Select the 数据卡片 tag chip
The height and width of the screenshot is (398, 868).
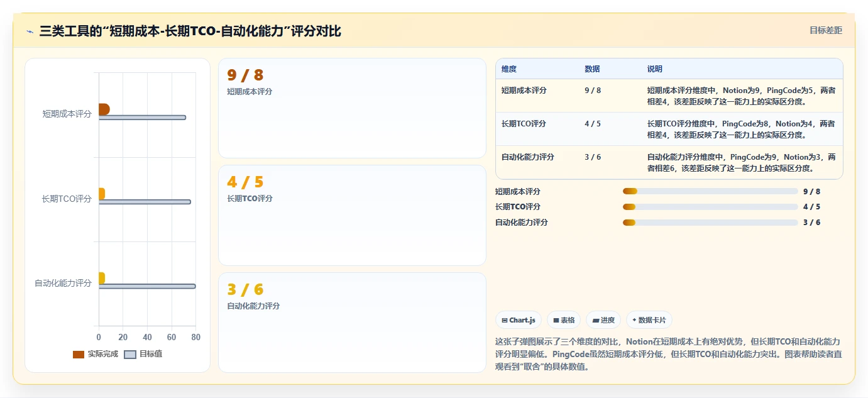pyautogui.click(x=649, y=320)
